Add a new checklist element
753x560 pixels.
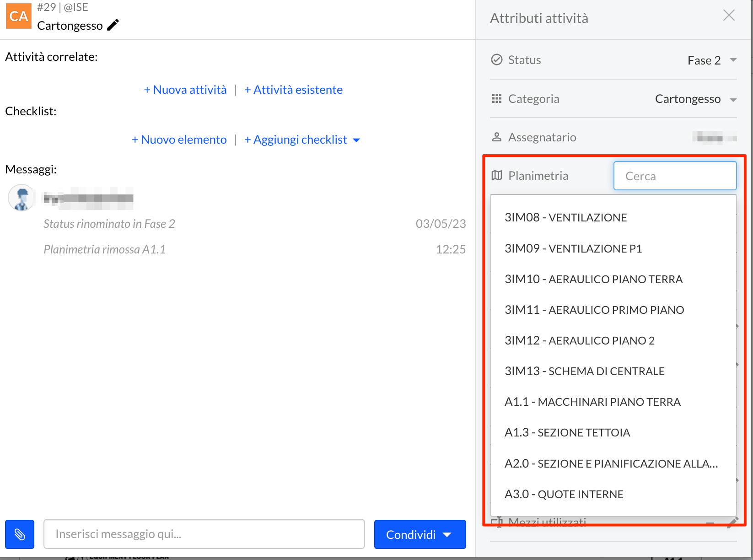click(179, 140)
